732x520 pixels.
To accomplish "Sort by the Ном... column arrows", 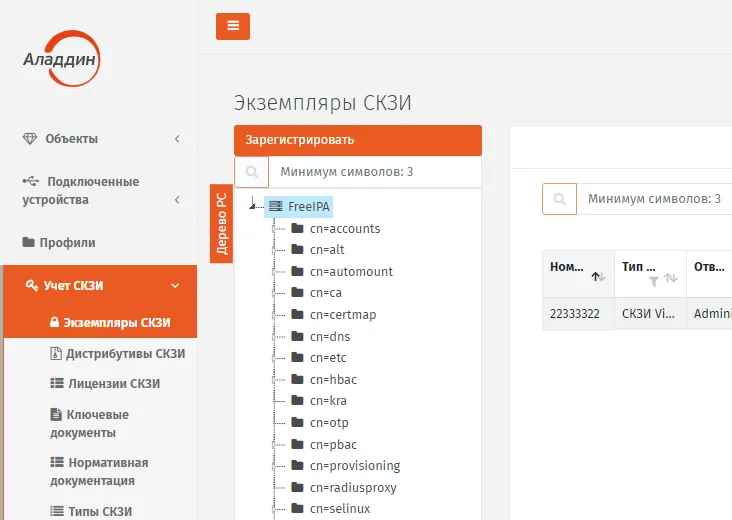I will click(598, 277).
